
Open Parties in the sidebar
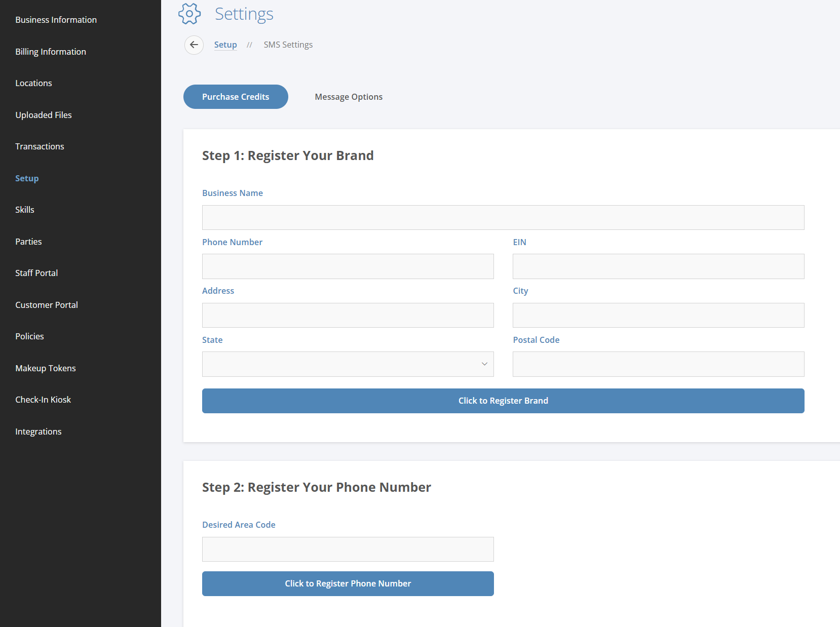click(x=28, y=242)
